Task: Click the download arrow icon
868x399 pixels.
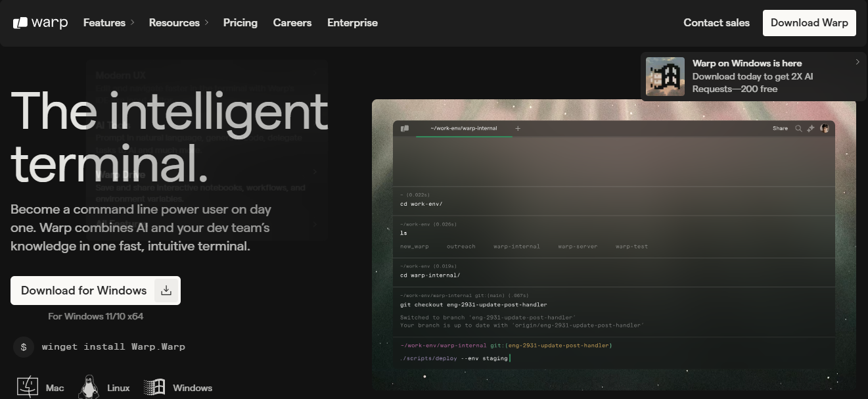Action: (166, 291)
